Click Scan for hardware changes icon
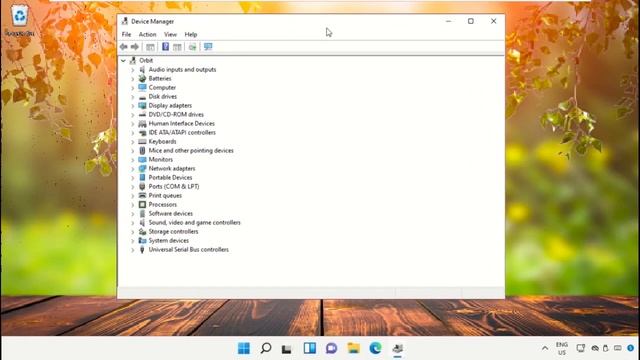The height and width of the screenshot is (360, 640). tap(208, 47)
